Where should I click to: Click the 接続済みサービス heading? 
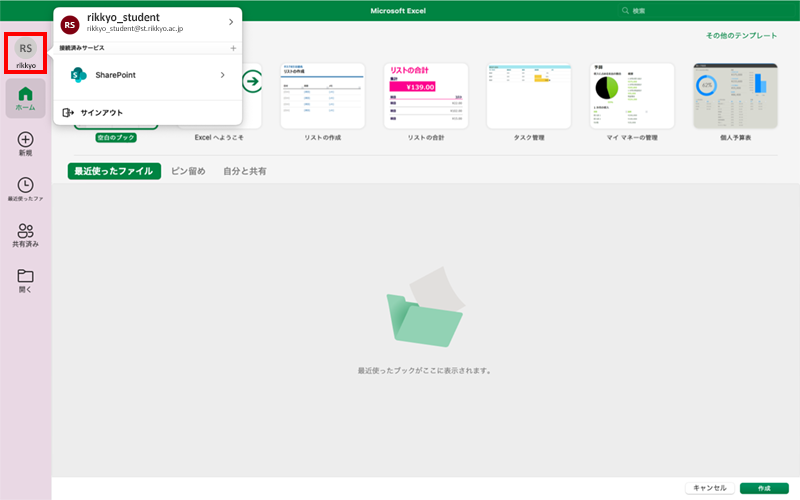tap(82, 48)
